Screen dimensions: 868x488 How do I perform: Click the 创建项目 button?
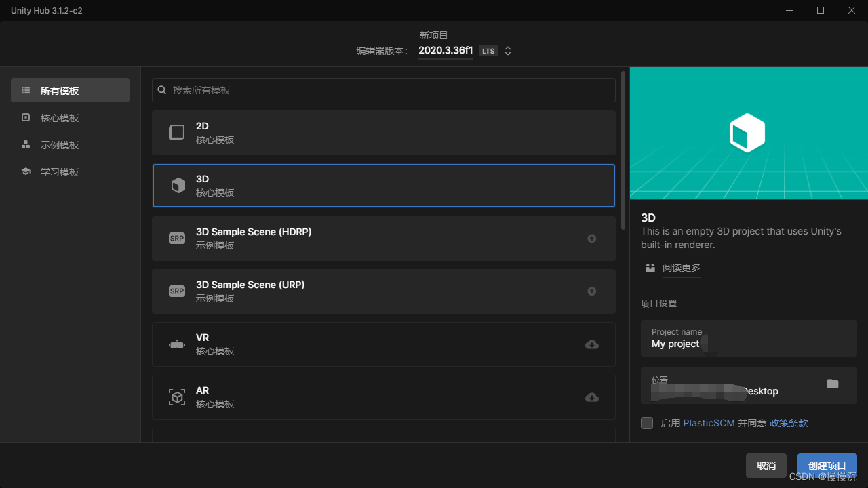click(x=827, y=466)
